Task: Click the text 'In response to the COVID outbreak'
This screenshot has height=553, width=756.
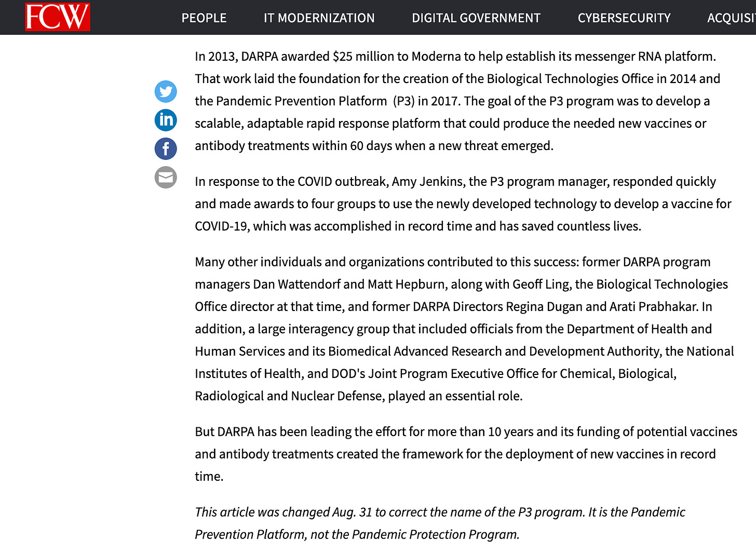Action: click(292, 181)
